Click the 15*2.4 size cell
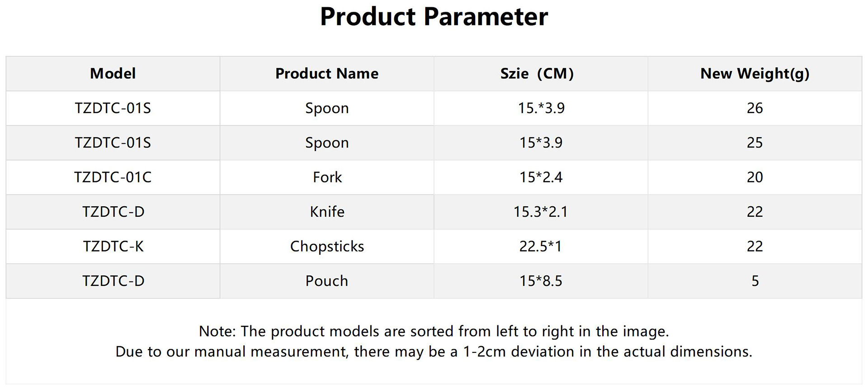Screen dimensions: 868x390 tap(541, 177)
